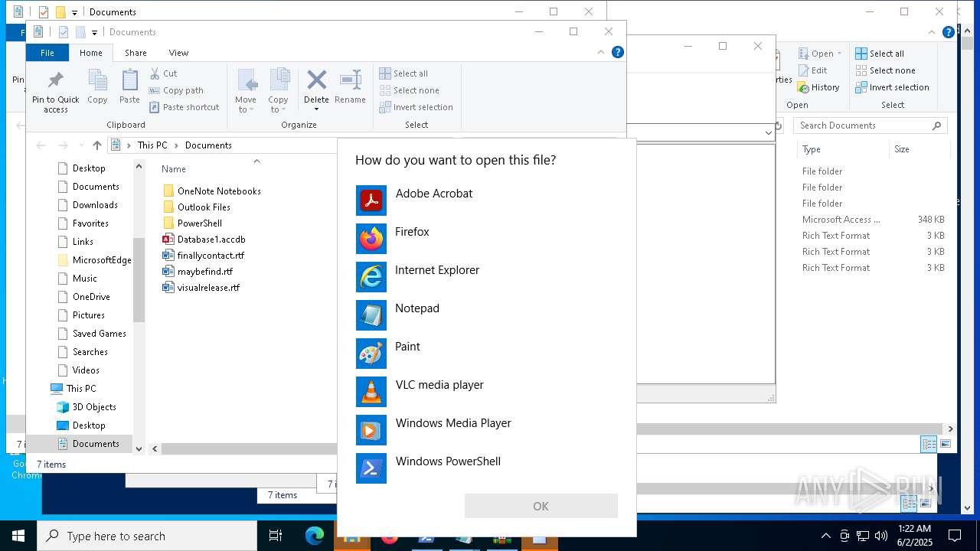Click the taskbar search box
980x551 pixels.
coord(147,536)
